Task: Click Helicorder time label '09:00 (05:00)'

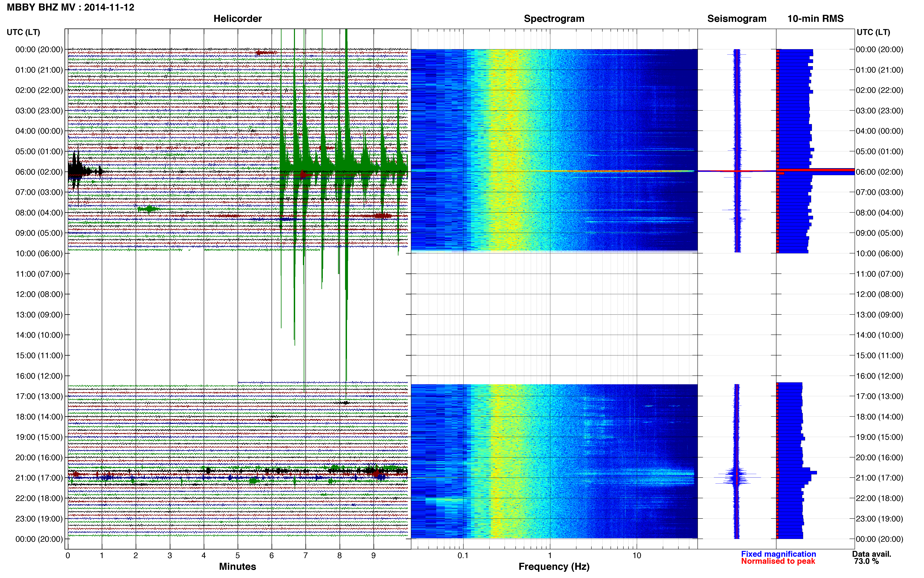Action: (39, 233)
